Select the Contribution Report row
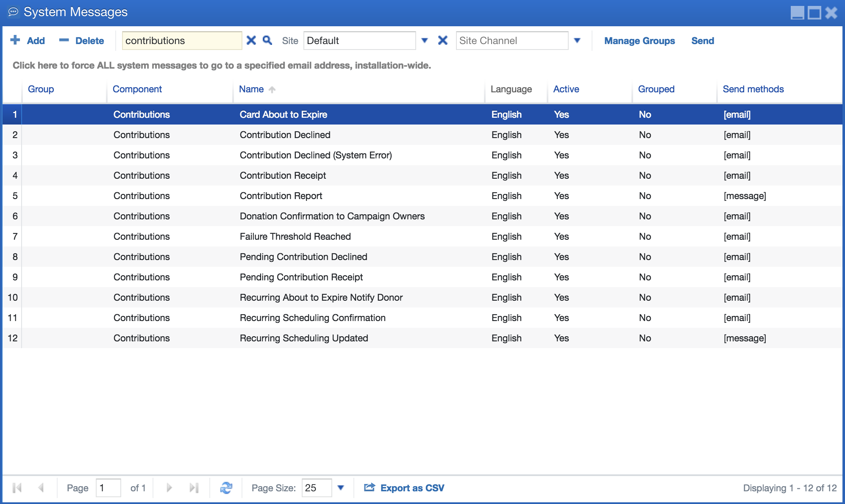845x504 pixels. coord(422,196)
